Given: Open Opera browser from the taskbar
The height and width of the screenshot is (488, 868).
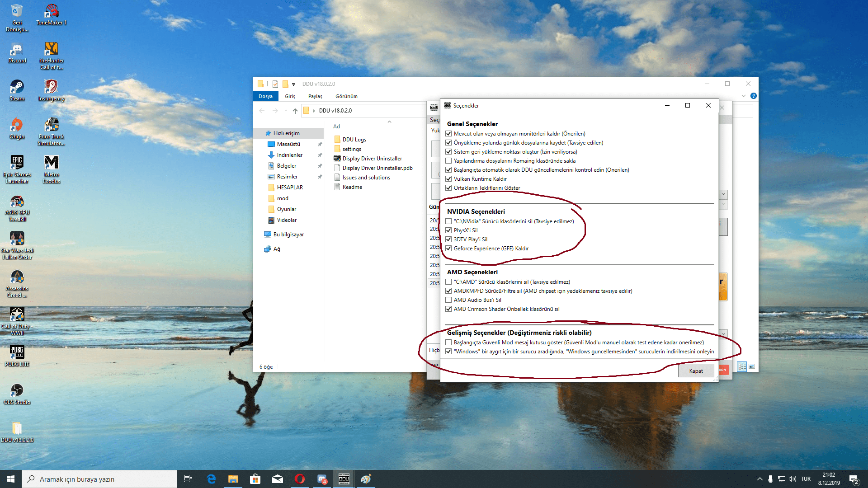Looking at the screenshot, I should 300,479.
